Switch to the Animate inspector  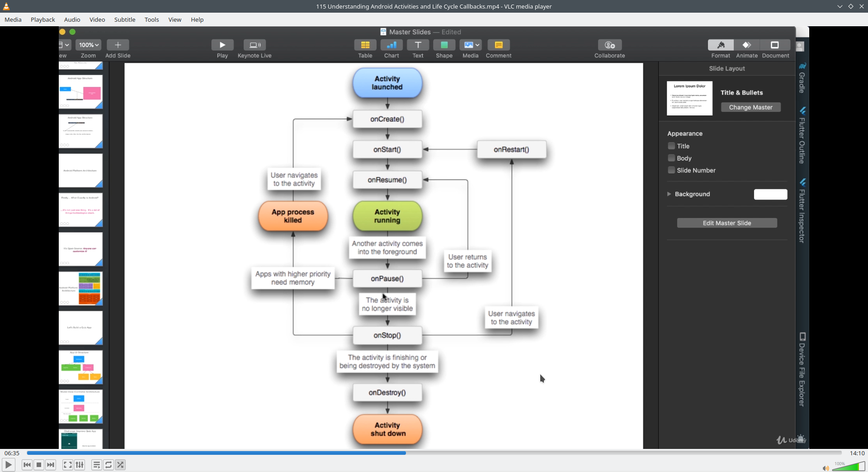pos(747,45)
